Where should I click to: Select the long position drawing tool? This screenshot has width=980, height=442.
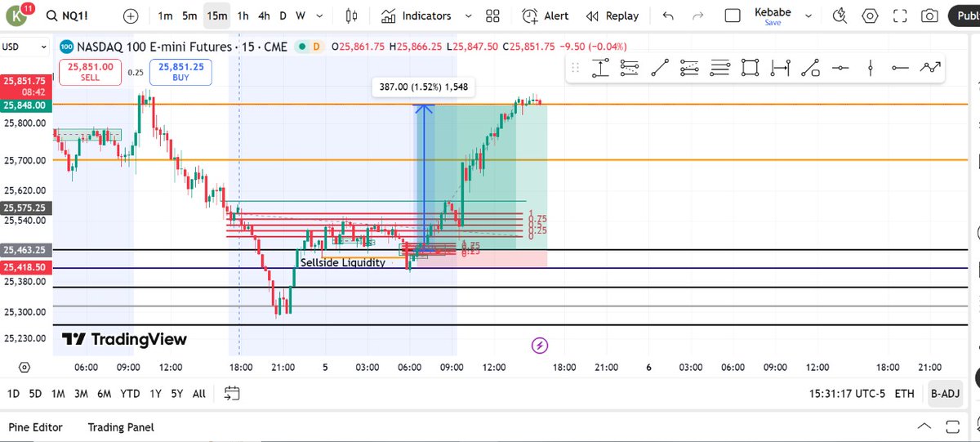pyautogui.click(x=810, y=69)
